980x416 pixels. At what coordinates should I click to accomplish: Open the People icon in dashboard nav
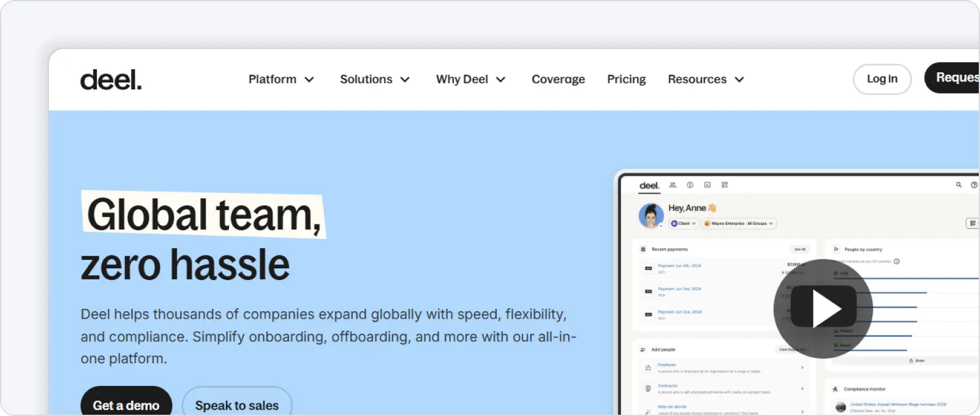tap(673, 185)
